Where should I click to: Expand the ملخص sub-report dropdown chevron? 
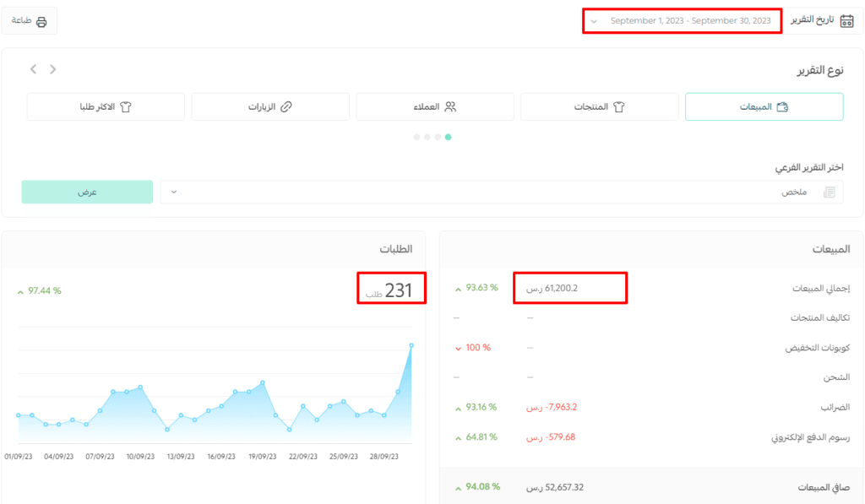pyautogui.click(x=174, y=192)
